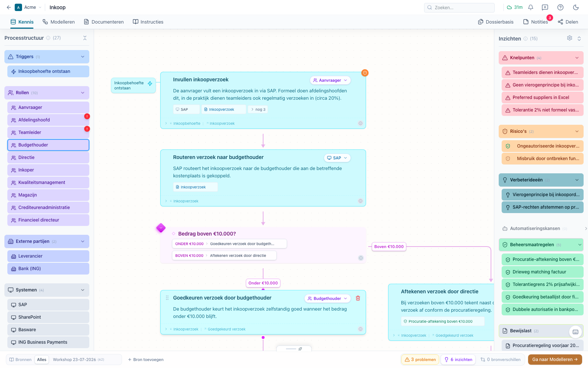Click the 0 bronverschillen indicator
This screenshot has width=588, height=368.
501,360
